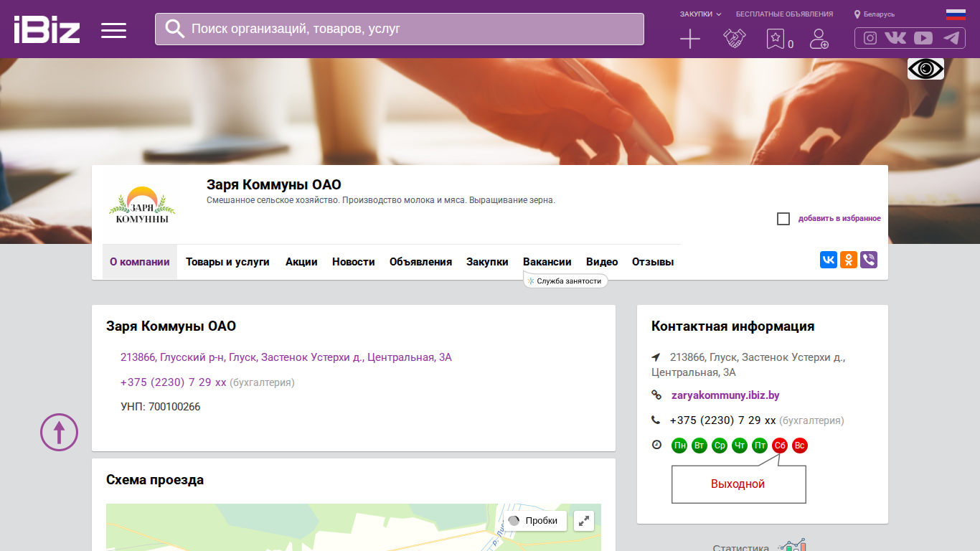Click Схема проезда heading

pos(155,480)
